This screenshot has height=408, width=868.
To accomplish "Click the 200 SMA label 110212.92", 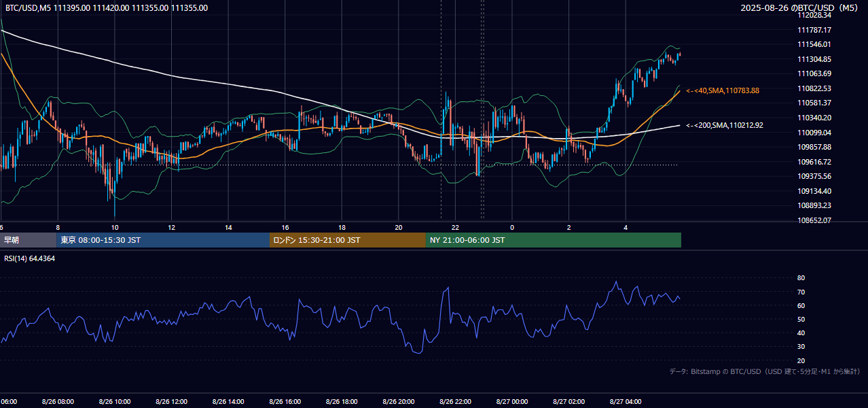I will (725, 125).
